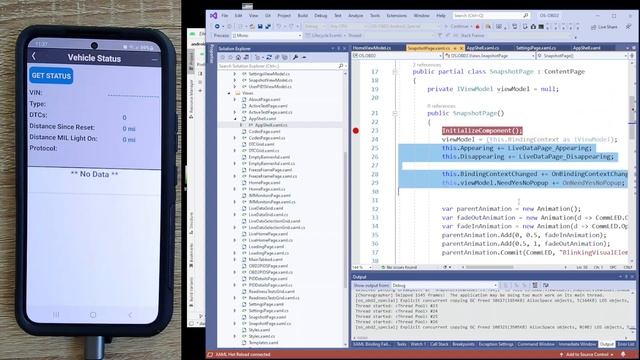Tap the phone's recent apps navigation button
The width and height of the screenshot is (640, 360).
(x=56, y=315)
